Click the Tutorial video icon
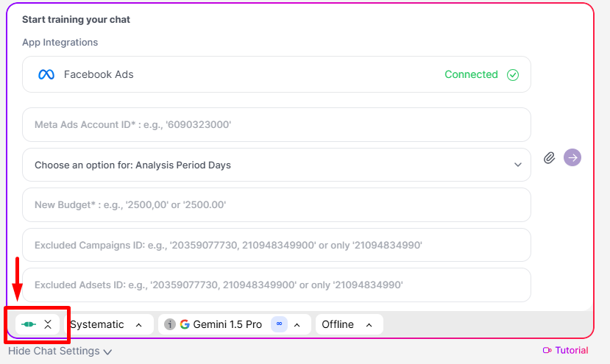This screenshot has width=610, height=364. 547,350
